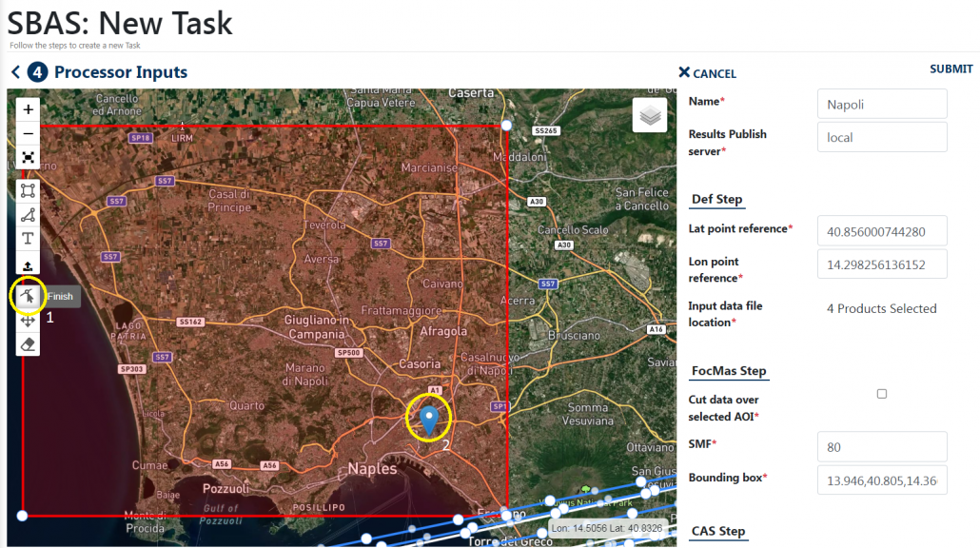Open the Results Publish server selector
980x548 pixels.
tap(881, 137)
